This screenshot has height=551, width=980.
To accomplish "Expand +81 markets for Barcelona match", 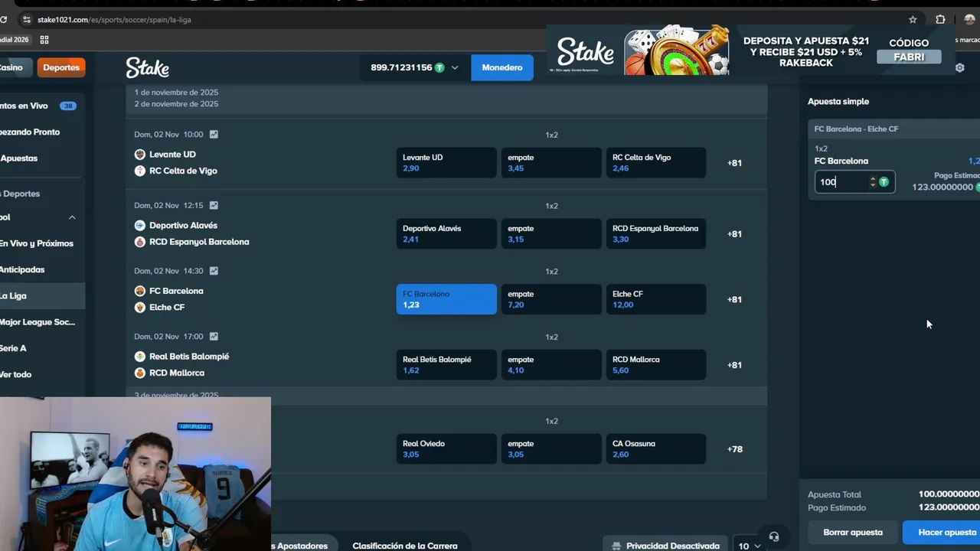I will (734, 299).
